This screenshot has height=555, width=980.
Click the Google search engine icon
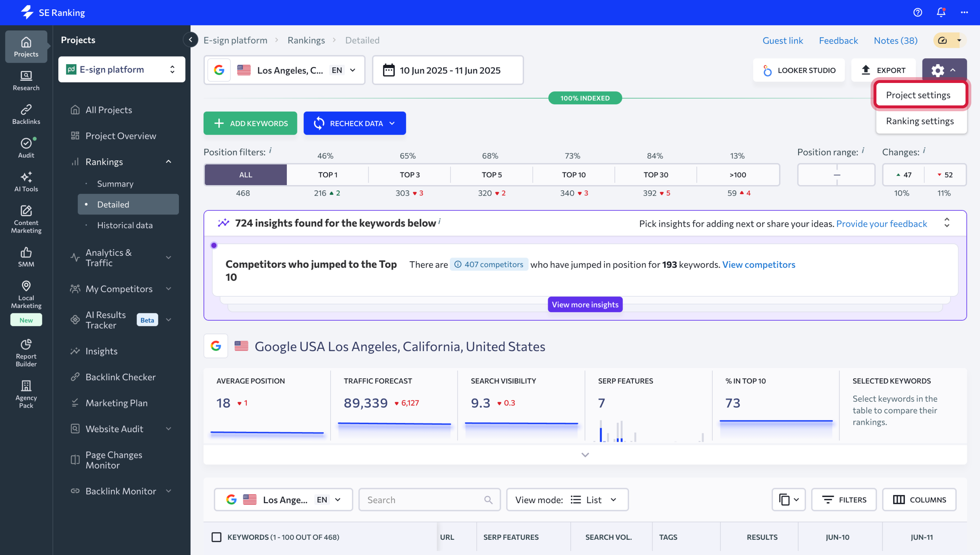[x=219, y=70]
